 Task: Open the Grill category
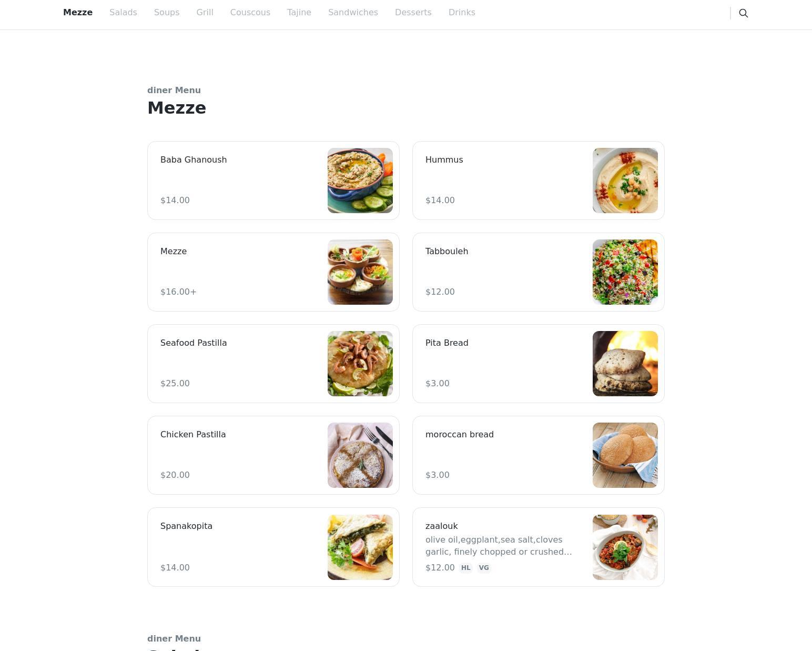click(205, 12)
